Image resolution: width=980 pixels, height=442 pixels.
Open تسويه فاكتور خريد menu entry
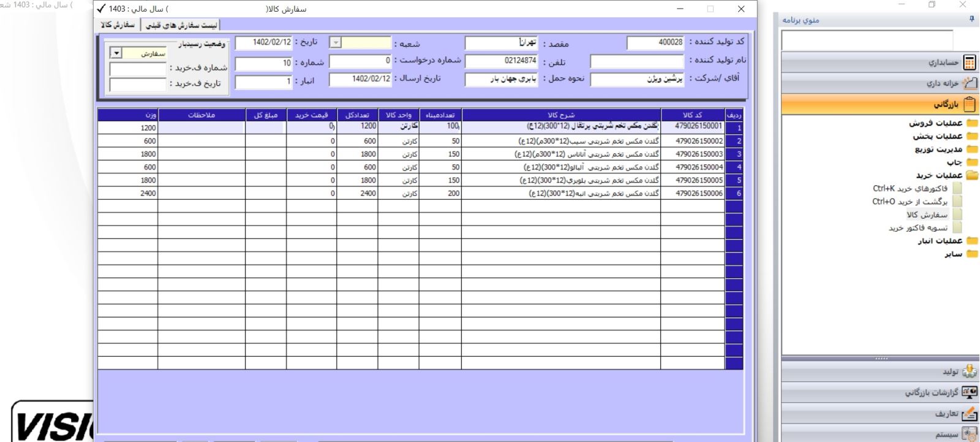918,227
